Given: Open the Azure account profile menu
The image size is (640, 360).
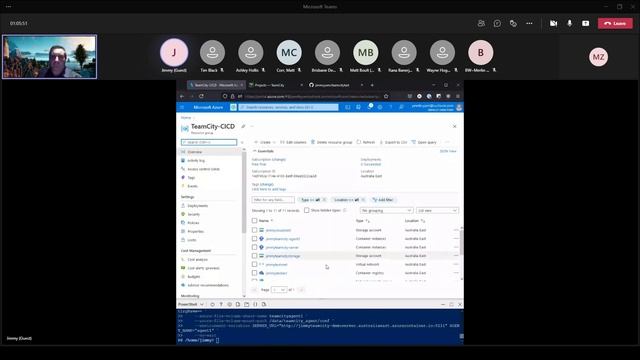Looking at the screenshot, I should 437,107.
